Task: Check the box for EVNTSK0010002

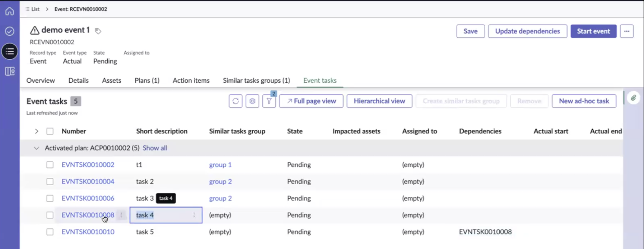Action: coord(50,165)
